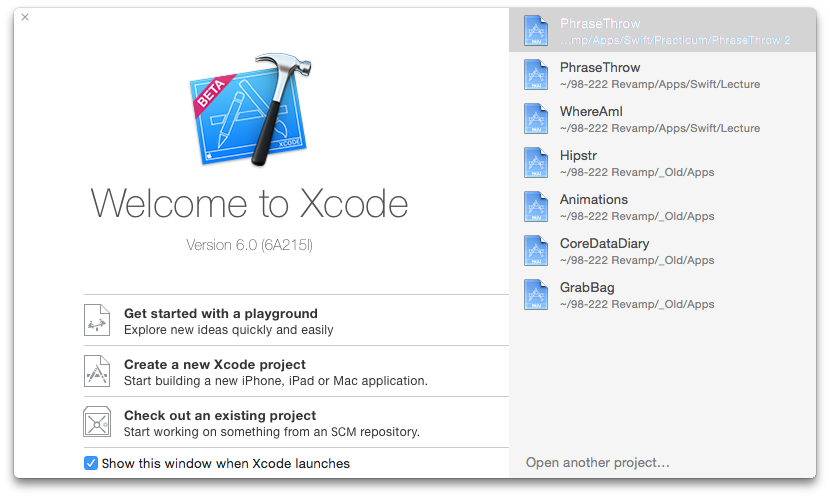830x498 pixels.
Task: Click the Lecture path under WhereAmI
Action: (660, 128)
